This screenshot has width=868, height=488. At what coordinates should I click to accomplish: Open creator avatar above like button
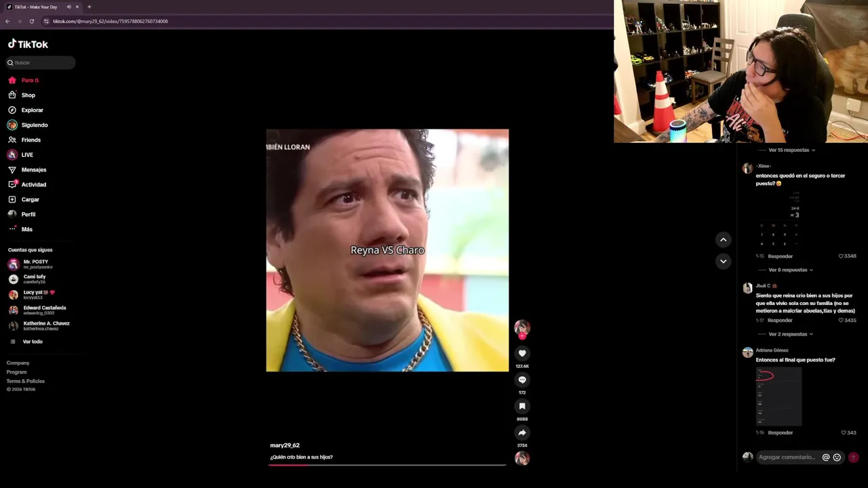522,328
